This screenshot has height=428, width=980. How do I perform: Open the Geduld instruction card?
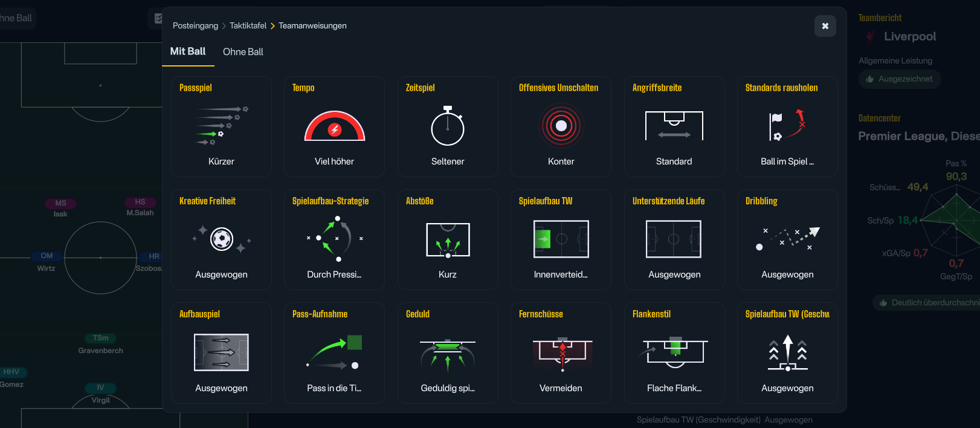(x=448, y=352)
